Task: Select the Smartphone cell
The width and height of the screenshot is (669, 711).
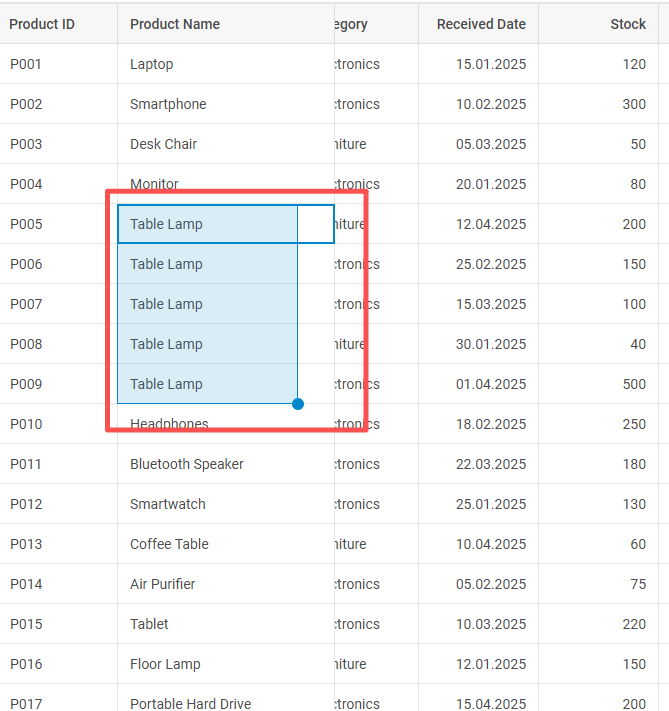Action: pos(168,104)
